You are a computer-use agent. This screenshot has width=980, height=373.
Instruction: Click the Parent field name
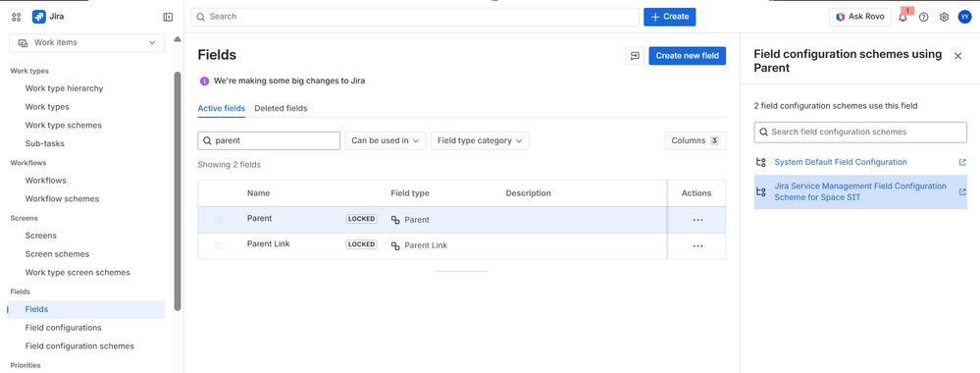[259, 219]
